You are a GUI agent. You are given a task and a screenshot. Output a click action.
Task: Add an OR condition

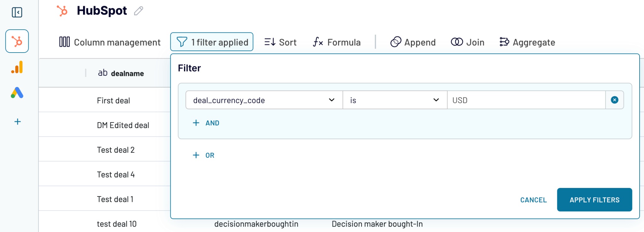point(203,155)
